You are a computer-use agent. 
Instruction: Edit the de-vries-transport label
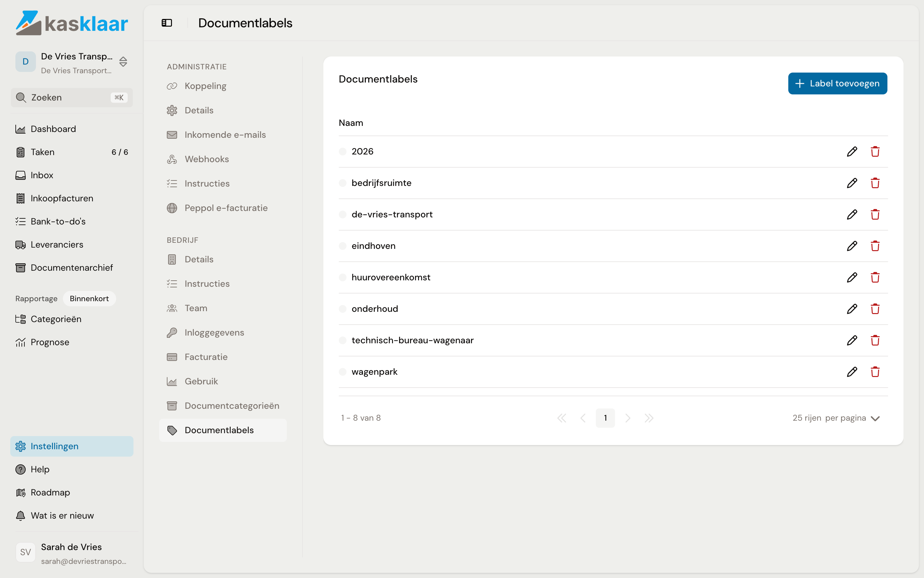[852, 215]
